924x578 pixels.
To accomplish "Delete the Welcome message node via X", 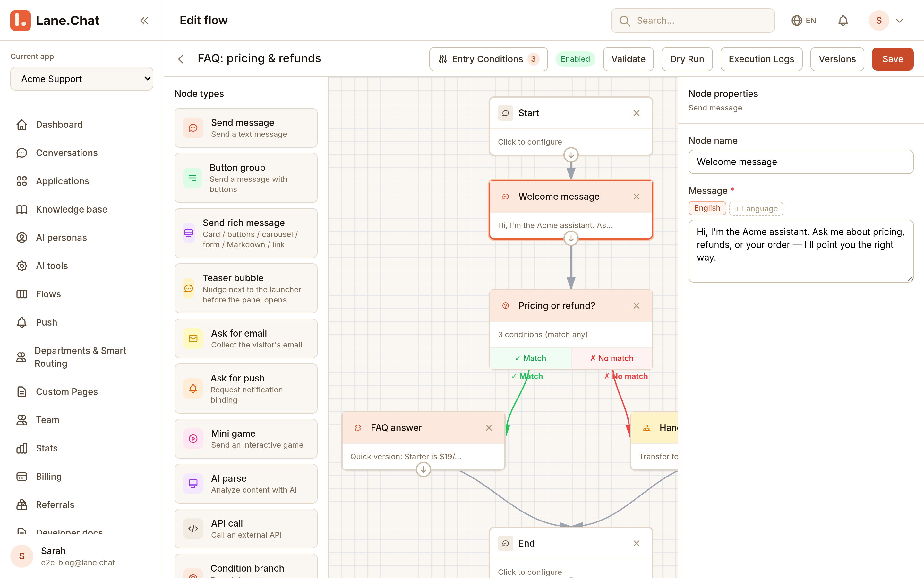I will click(x=637, y=197).
